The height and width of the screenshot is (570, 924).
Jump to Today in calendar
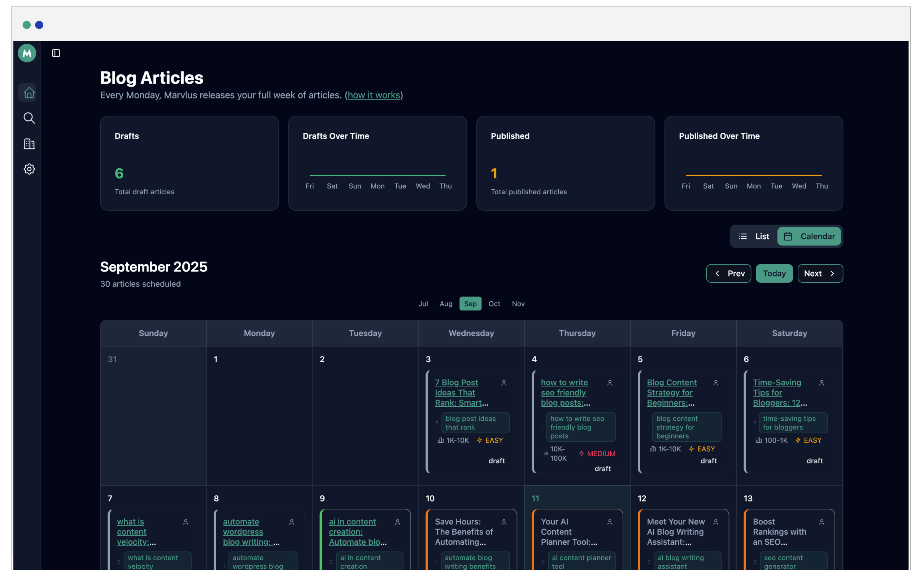pos(774,273)
